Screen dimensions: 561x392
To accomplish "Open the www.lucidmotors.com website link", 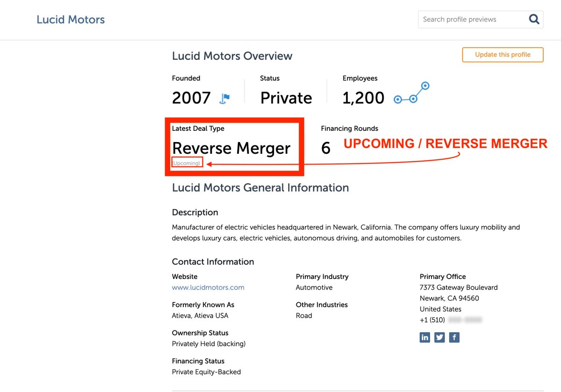I will [208, 287].
